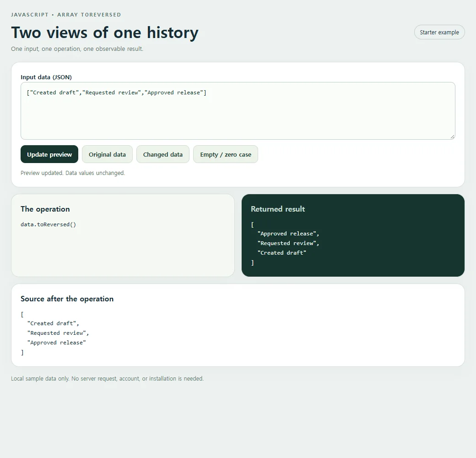
Task: Click the "Preview updated. Data values unchanged." status
Action: point(73,173)
